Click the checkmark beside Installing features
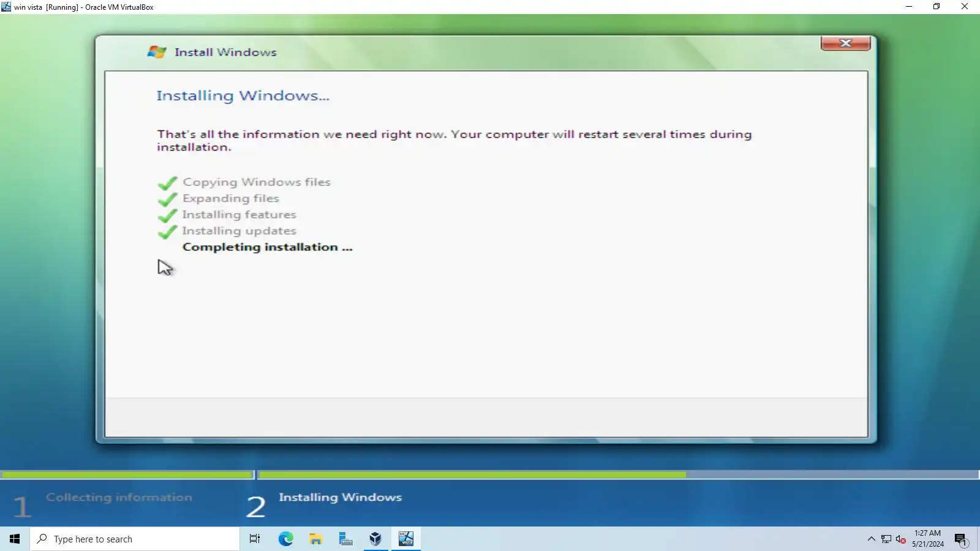The height and width of the screenshot is (551, 980). 167,216
